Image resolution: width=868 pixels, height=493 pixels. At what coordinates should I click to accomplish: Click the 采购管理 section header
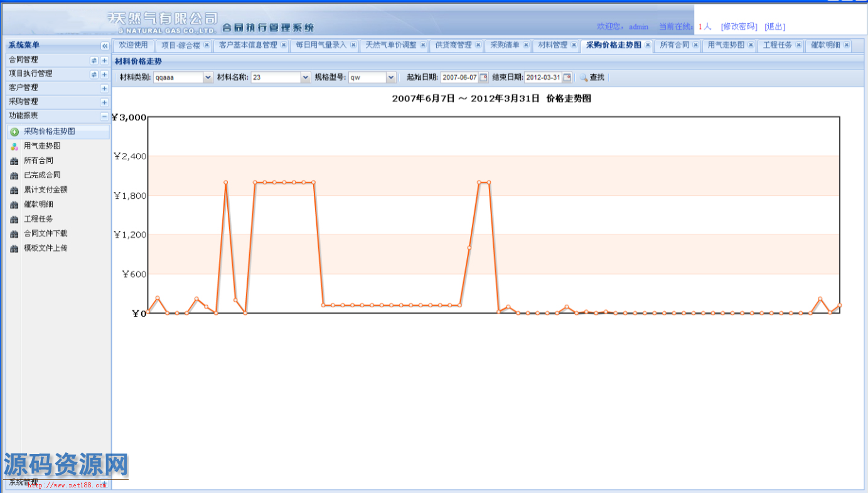click(58, 102)
